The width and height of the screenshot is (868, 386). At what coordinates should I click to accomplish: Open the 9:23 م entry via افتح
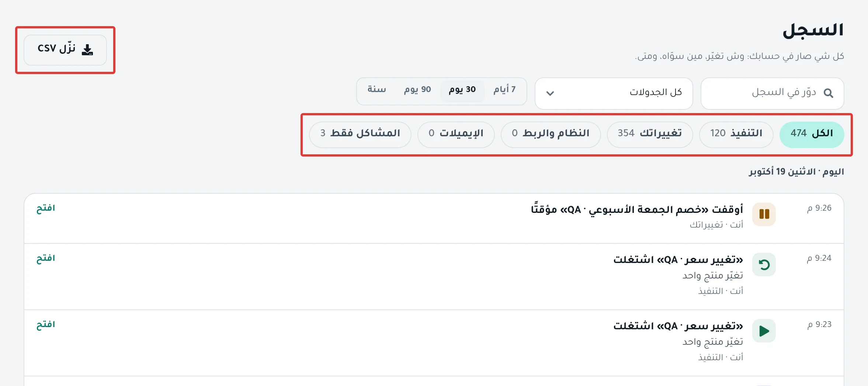pyautogui.click(x=46, y=324)
